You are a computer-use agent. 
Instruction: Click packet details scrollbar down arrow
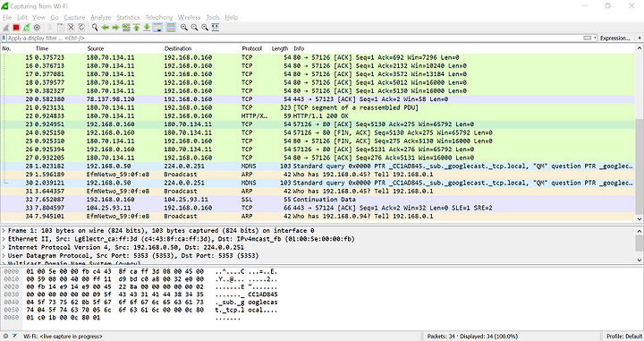click(639, 260)
